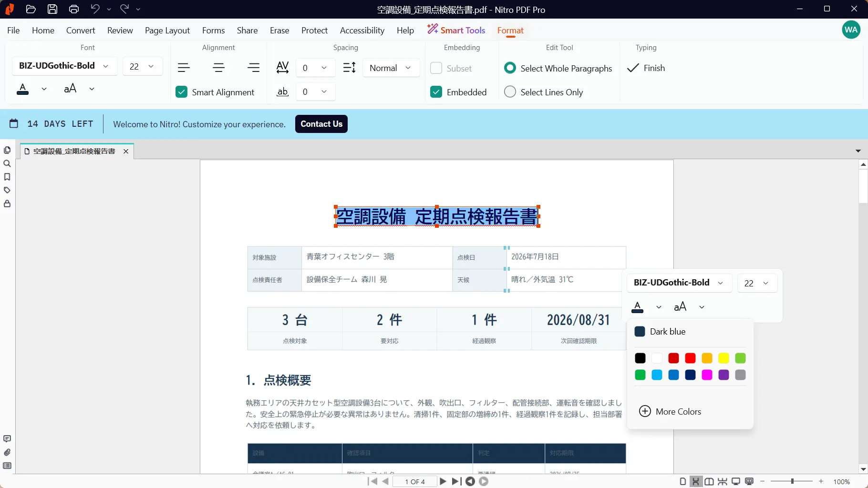Close the 空調設備_定期点検報告書 document tab
Viewport: 868px width, 488px height.
126,151
